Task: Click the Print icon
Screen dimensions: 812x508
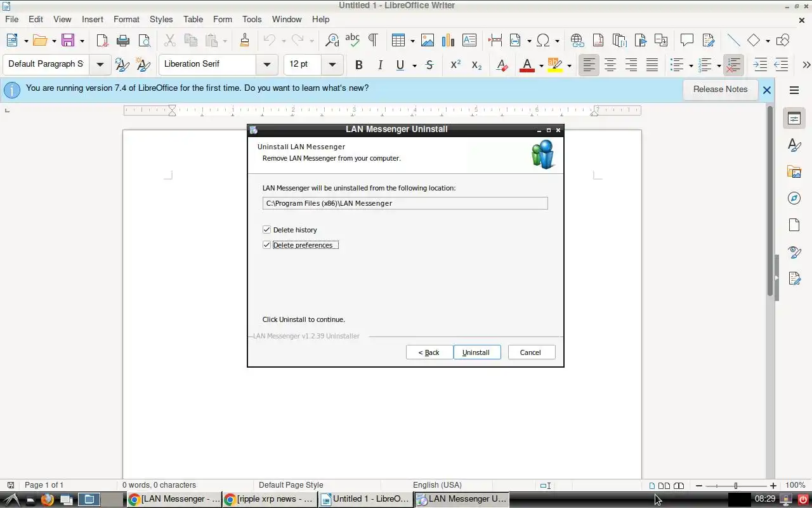Action: pyautogui.click(x=123, y=41)
